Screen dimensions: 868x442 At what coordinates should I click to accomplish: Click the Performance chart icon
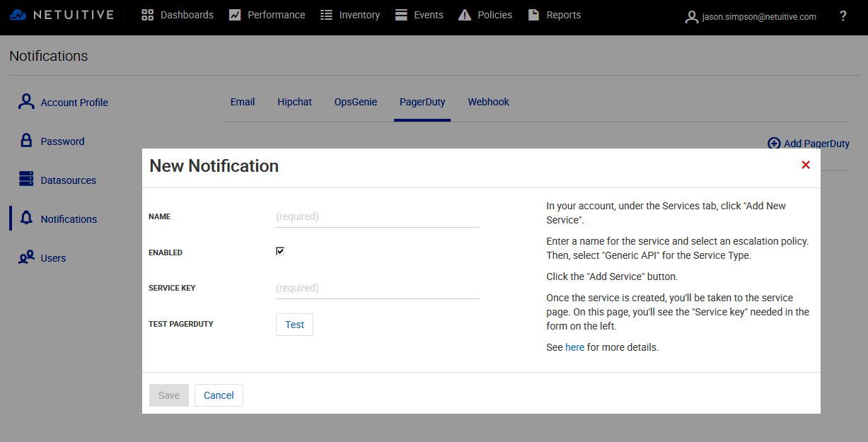click(235, 15)
